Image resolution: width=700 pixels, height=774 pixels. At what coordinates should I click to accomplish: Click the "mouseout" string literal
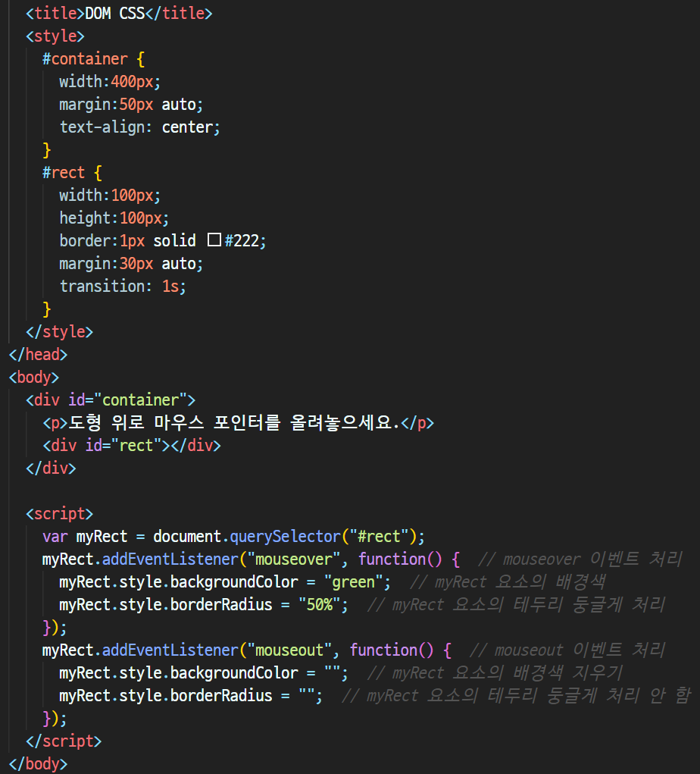tap(289, 650)
